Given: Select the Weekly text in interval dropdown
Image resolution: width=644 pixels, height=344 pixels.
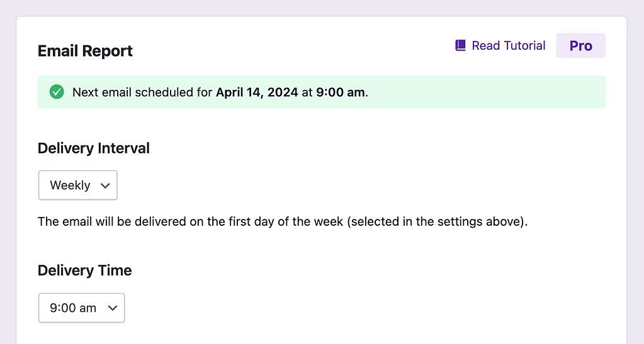Looking at the screenshot, I should tap(70, 186).
